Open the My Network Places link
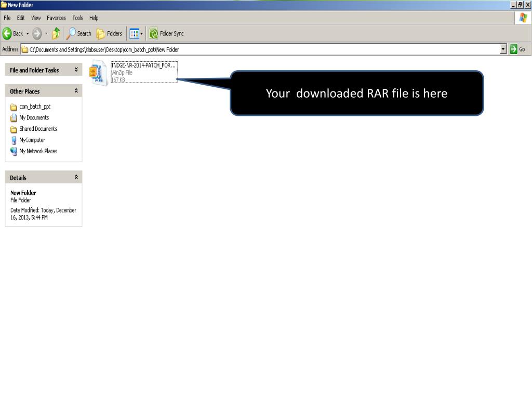Viewport: 532px width, 399px height. click(38, 151)
